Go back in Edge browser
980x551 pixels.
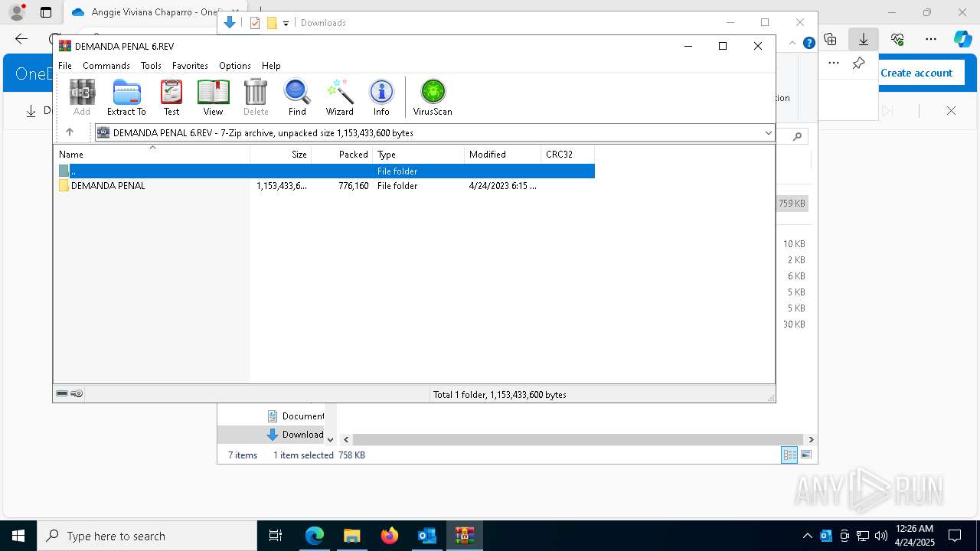coord(21,39)
